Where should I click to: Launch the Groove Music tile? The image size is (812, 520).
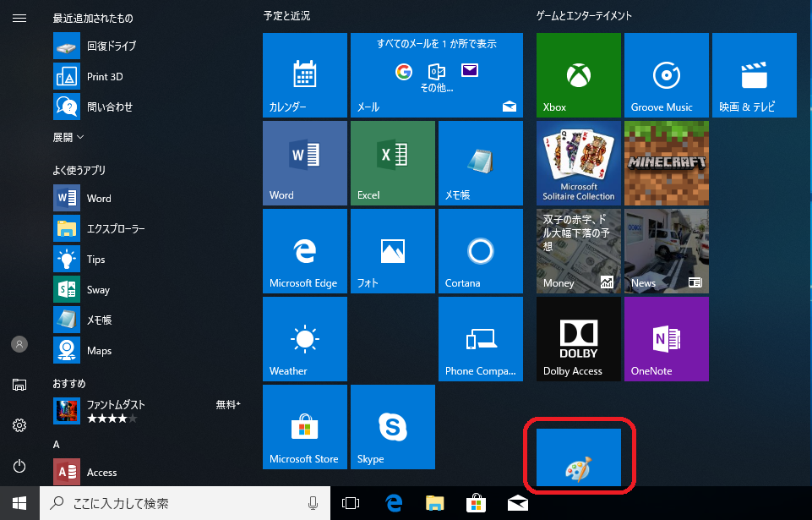[x=667, y=75]
